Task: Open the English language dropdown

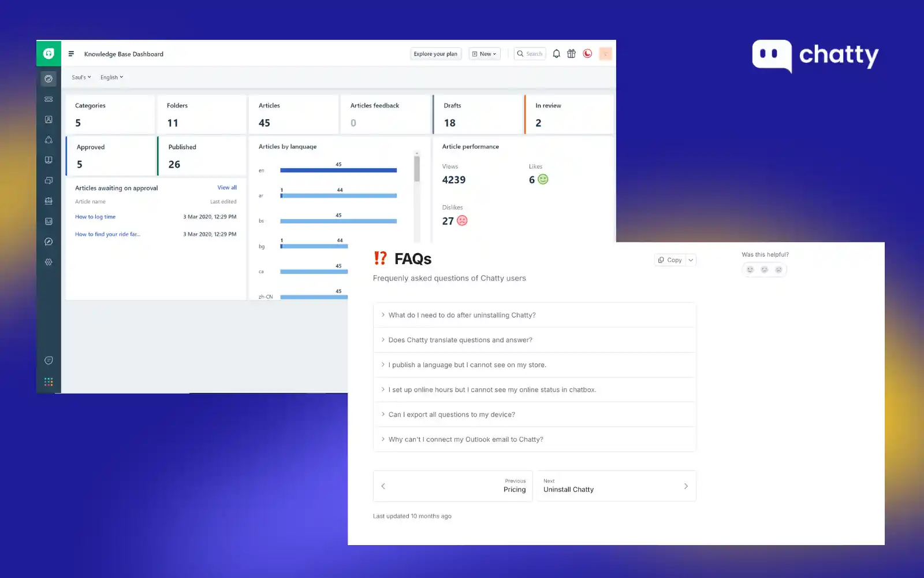Action: [x=111, y=77]
